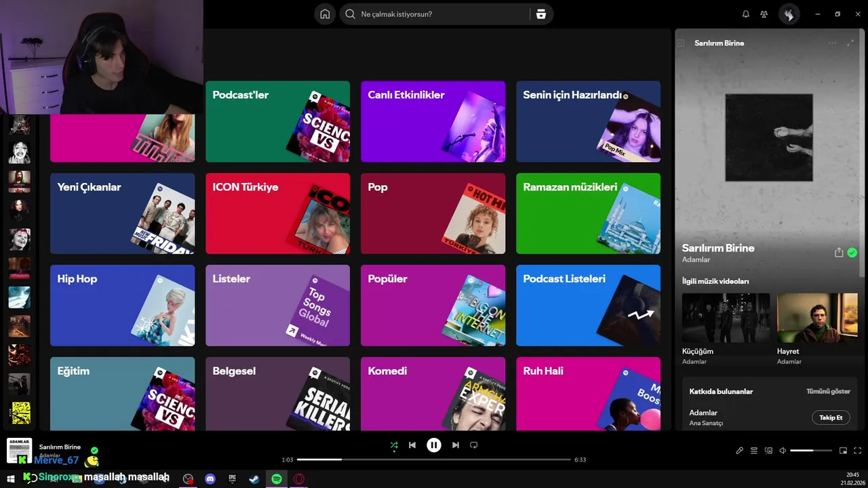Open the Pop category card

coord(433,213)
